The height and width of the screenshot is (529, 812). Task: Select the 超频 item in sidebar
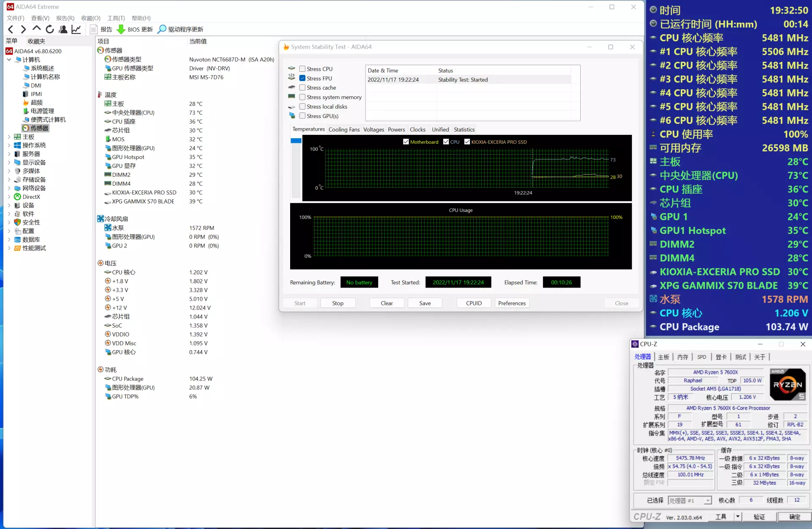click(x=36, y=103)
